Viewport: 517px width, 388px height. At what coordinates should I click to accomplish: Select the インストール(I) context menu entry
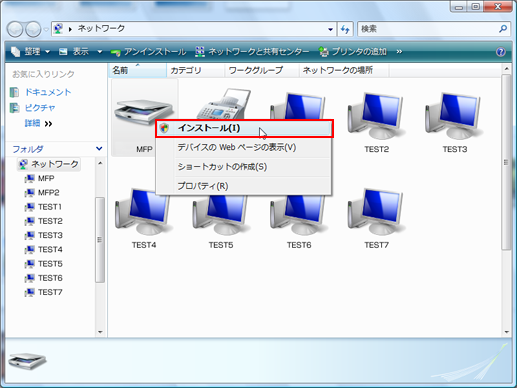click(244, 128)
